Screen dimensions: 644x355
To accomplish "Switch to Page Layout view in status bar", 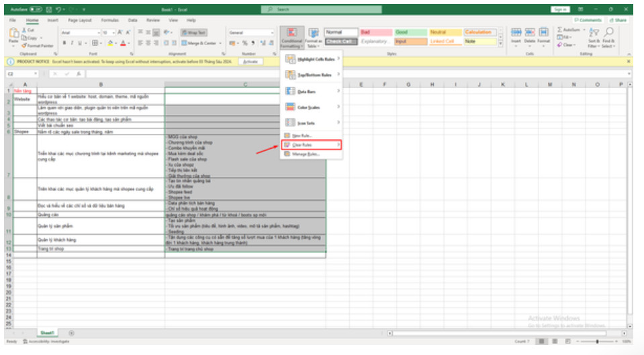I will (555, 342).
